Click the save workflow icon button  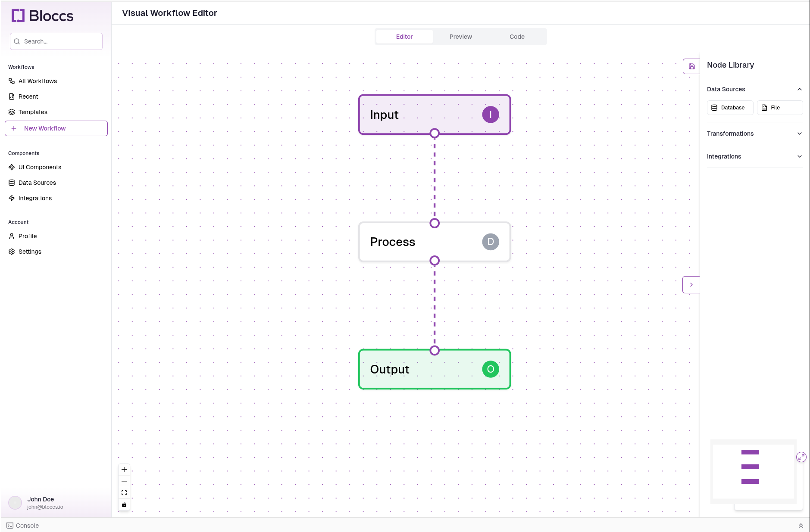click(x=691, y=66)
